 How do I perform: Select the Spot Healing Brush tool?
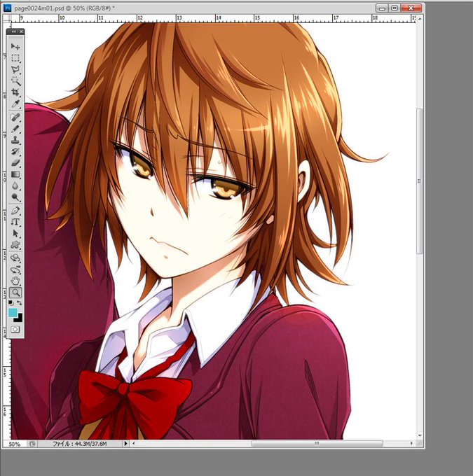click(15, 117)
